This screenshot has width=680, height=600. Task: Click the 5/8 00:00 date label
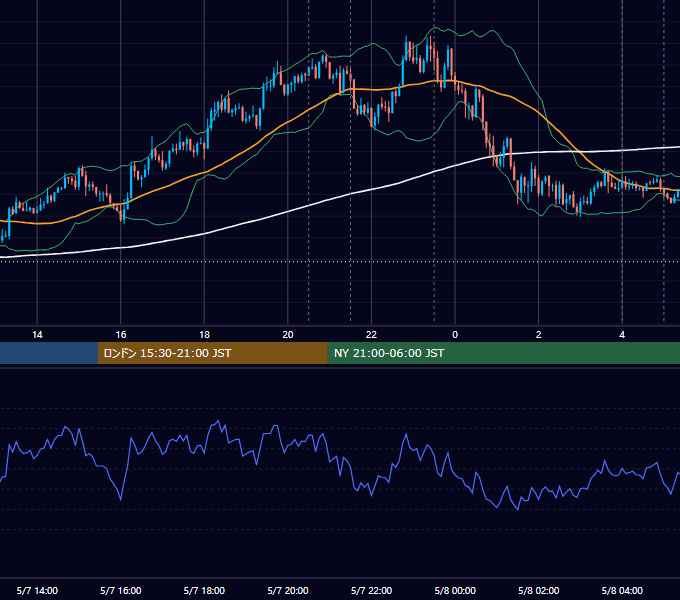[455, 590]
